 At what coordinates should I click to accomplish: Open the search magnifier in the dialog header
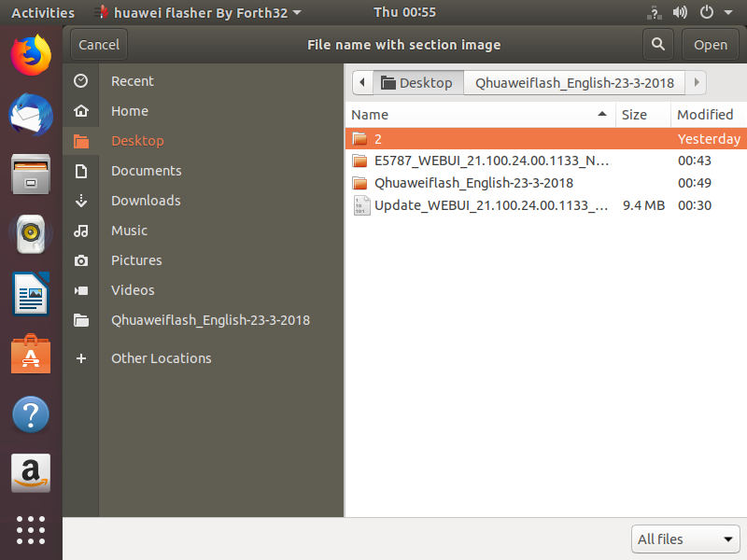coord(658,45)
